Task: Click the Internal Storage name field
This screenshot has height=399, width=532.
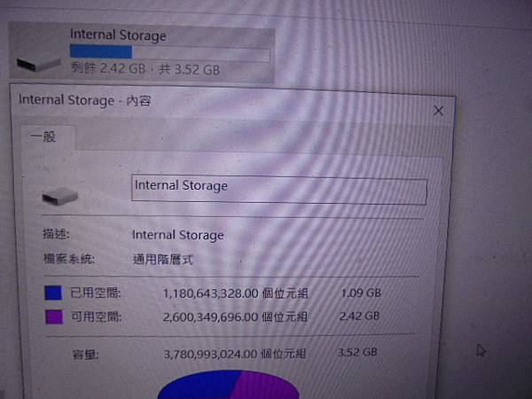Action: 279,190
